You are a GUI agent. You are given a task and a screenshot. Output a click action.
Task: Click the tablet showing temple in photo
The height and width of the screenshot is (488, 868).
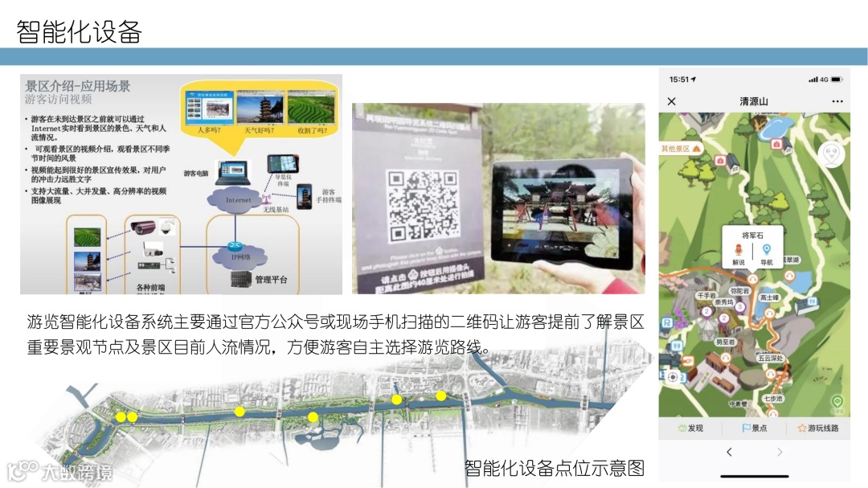[562, 213]
